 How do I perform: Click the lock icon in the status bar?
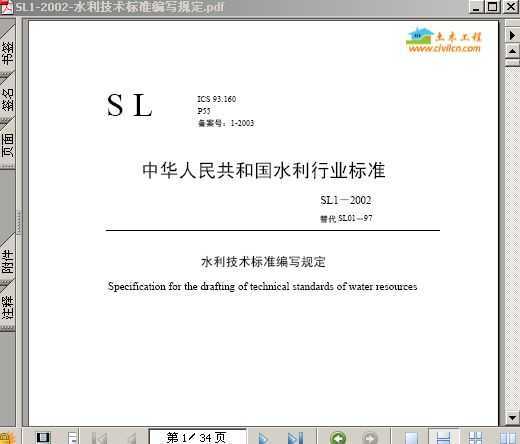coord(7,438)
